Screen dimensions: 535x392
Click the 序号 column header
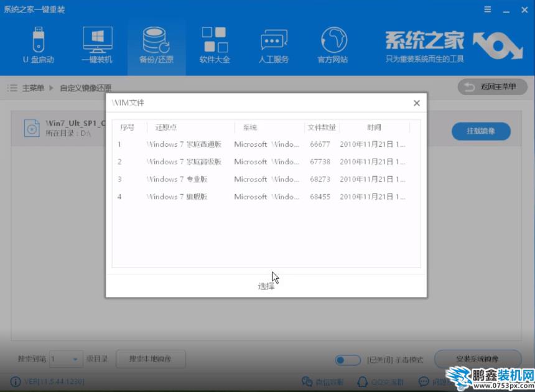click(x=128, y=128)
